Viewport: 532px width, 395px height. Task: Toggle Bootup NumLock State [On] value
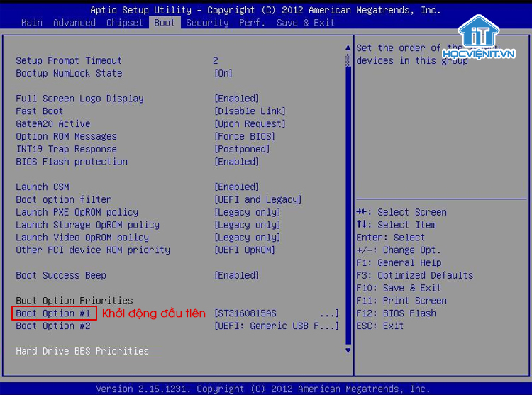click(223, 73)
